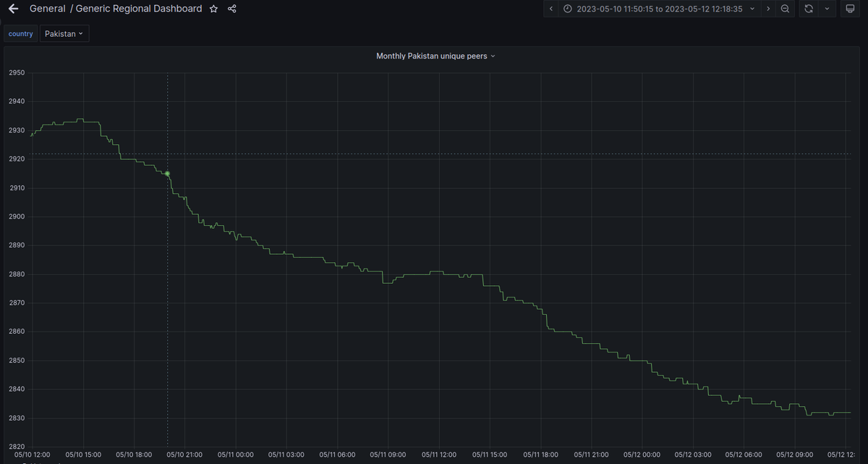This screenshot has width=868, height=464.
Task: Go back using the left arrow icon
Action: pyautogui.click(x=13, y=9)
